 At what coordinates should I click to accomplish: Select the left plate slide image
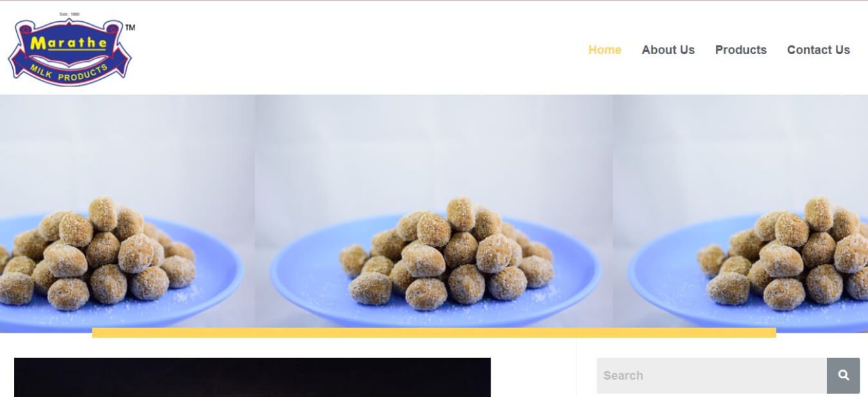coord(127,212)
